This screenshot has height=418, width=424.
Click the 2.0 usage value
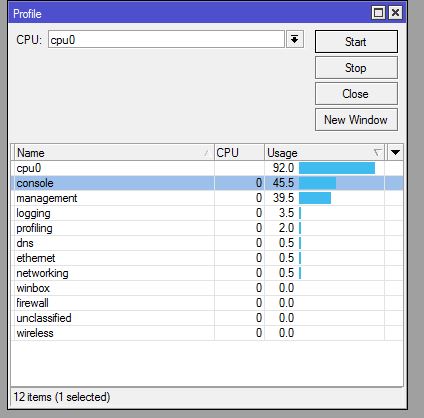(x=286, y=228)
